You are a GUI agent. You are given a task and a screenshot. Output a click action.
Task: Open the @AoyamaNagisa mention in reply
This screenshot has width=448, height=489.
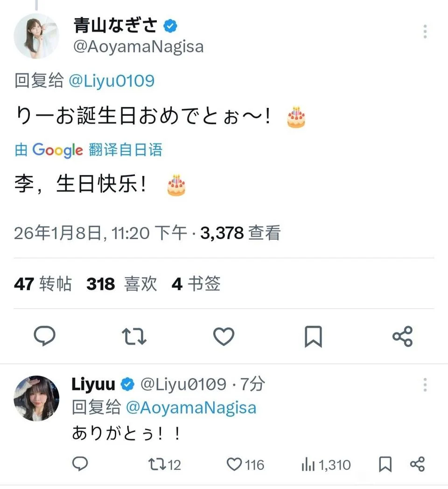191,407
